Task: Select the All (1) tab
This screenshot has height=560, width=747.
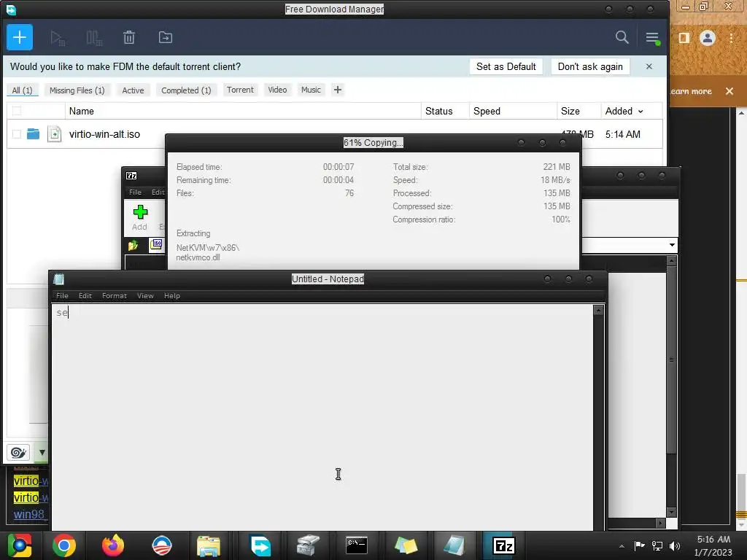Action: click(23, 90)
